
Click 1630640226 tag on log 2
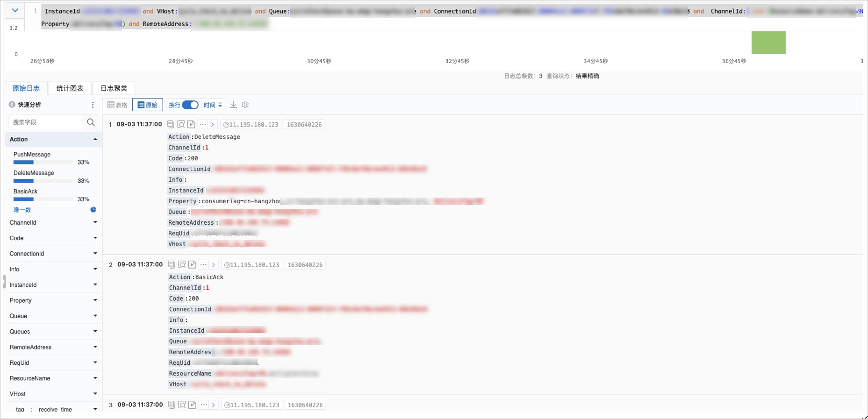305,265
